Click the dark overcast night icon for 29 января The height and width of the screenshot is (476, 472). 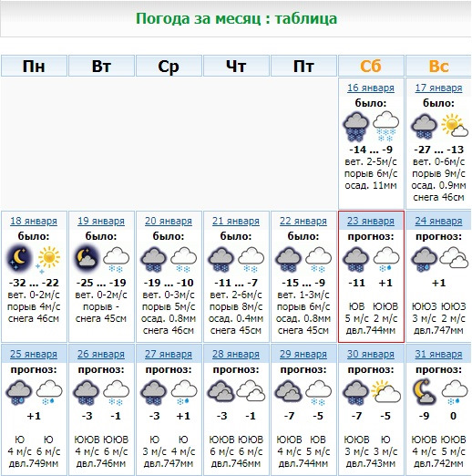point(289,391)
